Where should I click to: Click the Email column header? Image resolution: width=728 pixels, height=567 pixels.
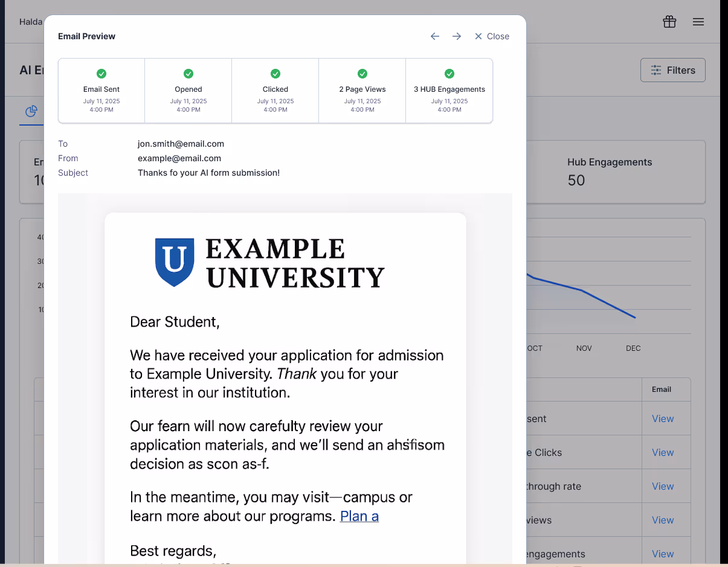662,389
